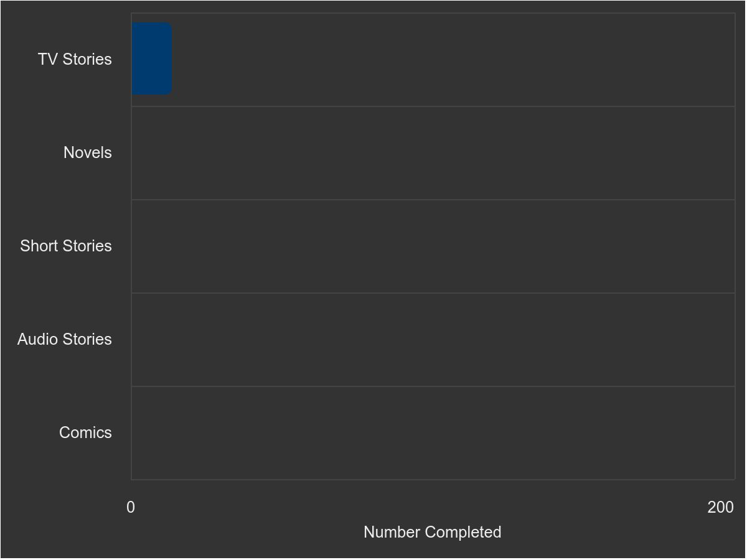Click empty TV Stories row beyond the bar
This screenshot has height=560, width=747.
click(453, 60)
